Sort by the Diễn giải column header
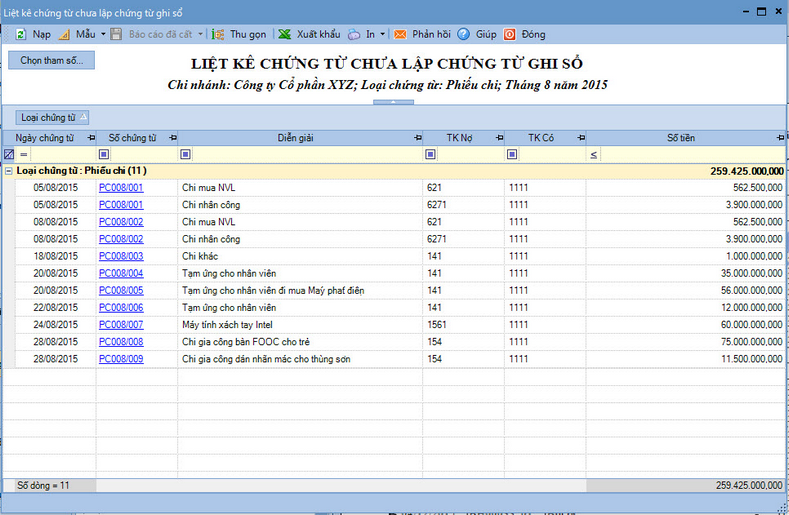The height and width of the screenshot is (515, 789). click(x=295, y=138)
